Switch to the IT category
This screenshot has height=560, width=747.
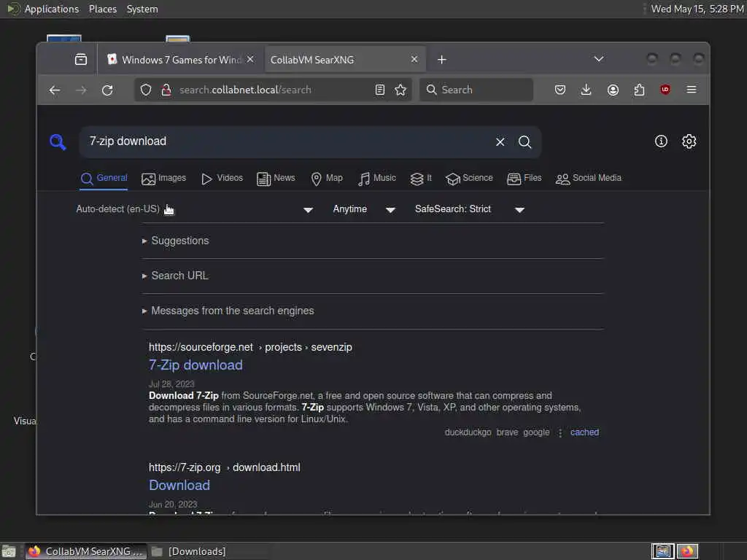point(421,178)
